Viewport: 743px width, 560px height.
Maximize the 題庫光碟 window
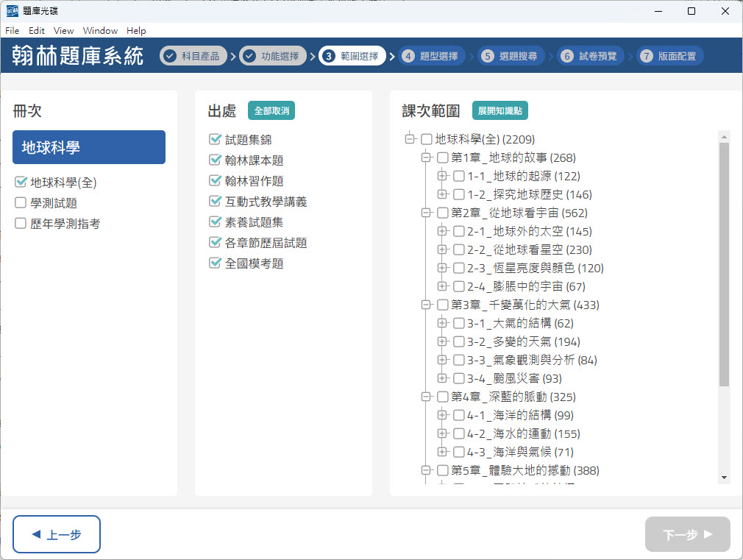(x=692, y=11)
